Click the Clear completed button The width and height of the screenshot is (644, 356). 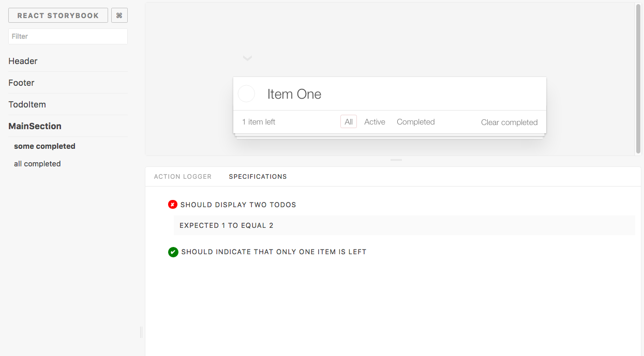coord(510,122)
